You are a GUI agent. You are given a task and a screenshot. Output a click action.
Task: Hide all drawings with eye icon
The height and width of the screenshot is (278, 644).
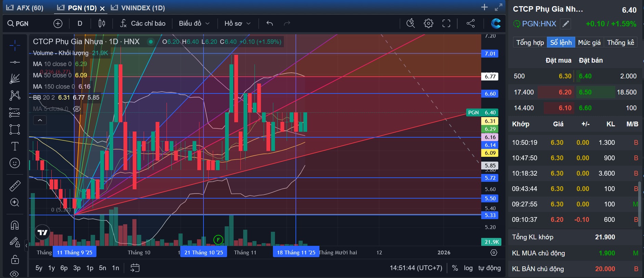point(15,274)
